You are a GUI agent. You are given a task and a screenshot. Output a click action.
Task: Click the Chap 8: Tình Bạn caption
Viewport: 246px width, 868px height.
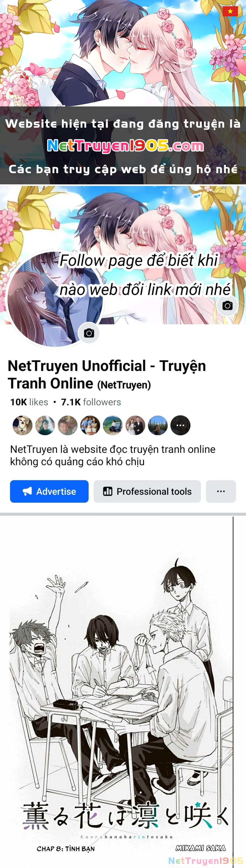coord(66,849)
